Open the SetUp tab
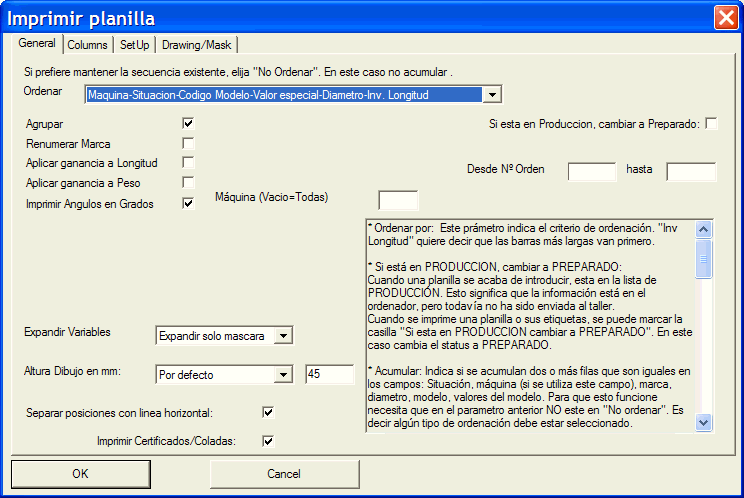 point(135,45)
